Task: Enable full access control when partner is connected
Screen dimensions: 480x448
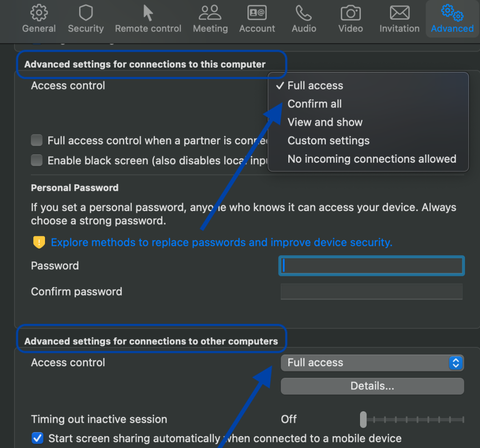Action: [37, 140]
